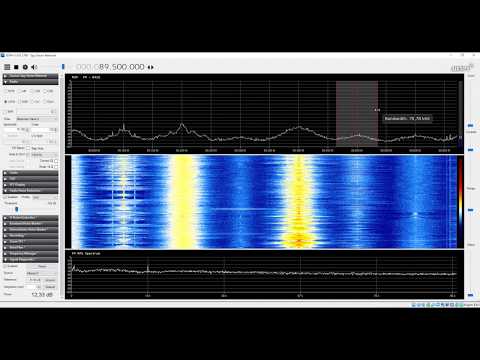Click the Offset slider handle

pos(471,295)
